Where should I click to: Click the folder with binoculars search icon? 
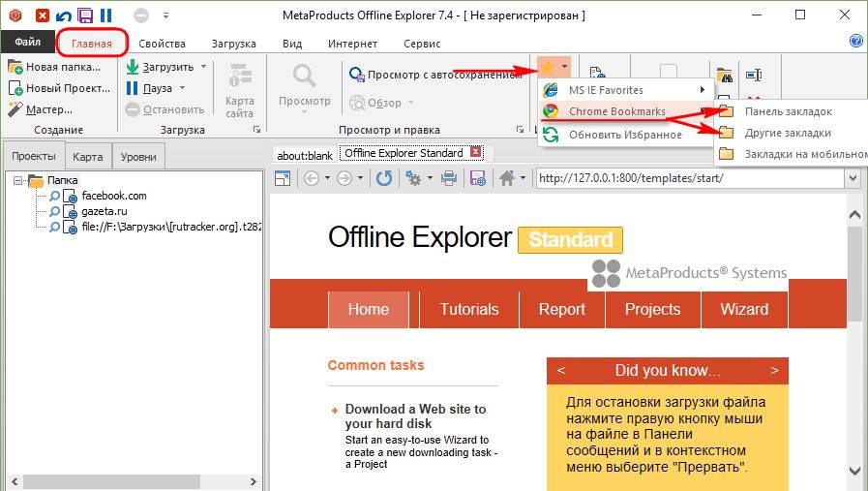724,76
